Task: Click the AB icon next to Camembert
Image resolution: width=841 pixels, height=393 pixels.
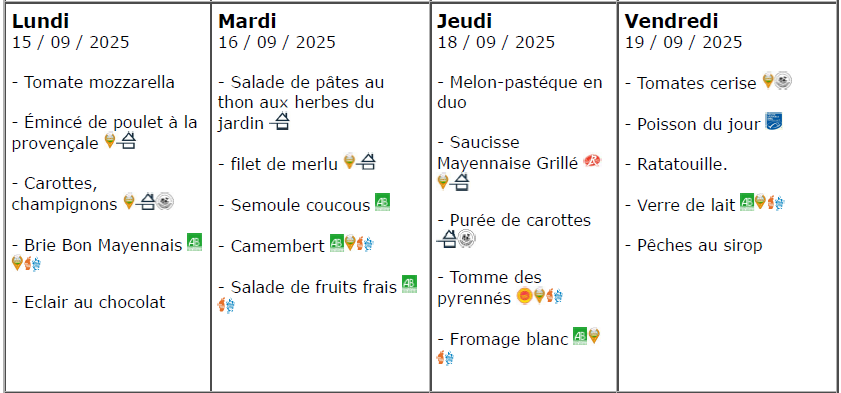Action: pyautogui.click(x=336, y=243)
